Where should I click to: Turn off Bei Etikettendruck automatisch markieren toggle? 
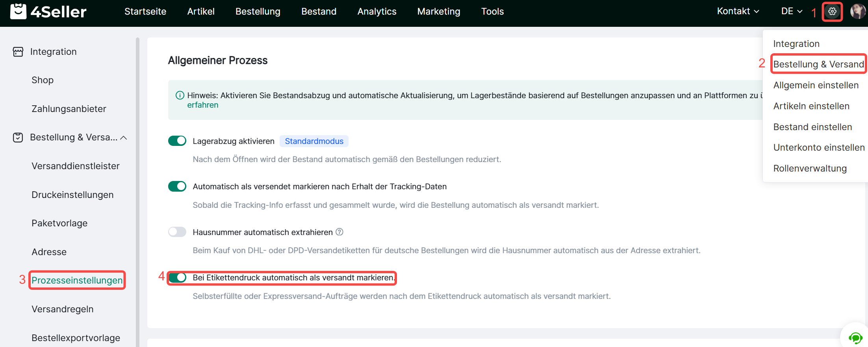pos(177,278)
